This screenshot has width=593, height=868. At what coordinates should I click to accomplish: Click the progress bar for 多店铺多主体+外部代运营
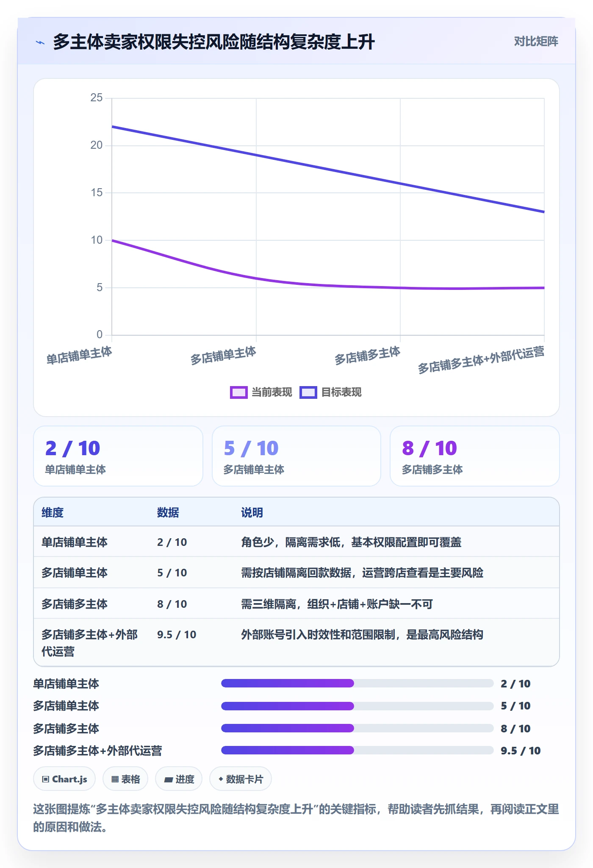(x=357, y=750)
